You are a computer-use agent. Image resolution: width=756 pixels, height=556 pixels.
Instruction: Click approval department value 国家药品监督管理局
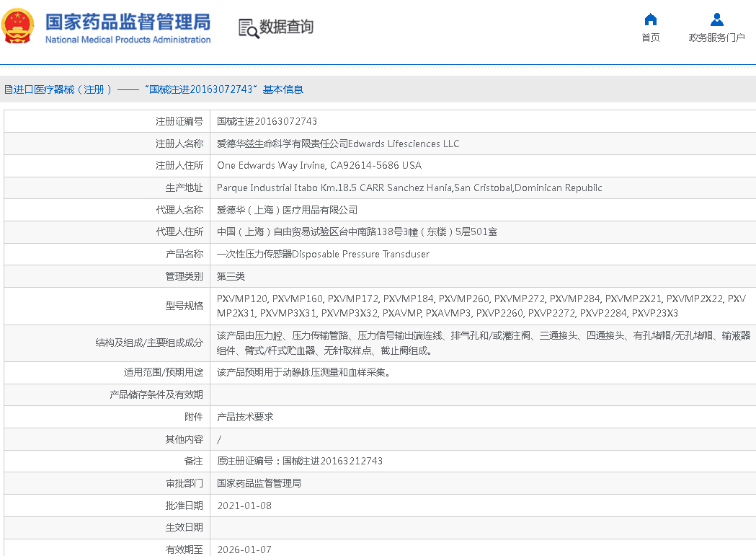[259, 483]
